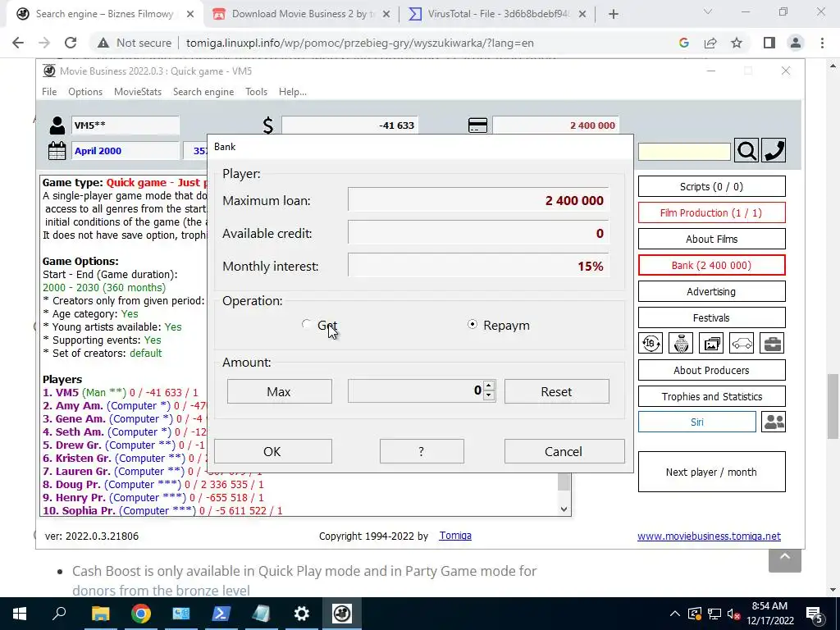Screen dimensions: 840x630
Task: Click the magnifier search icon button
Action: [x=746, y=151]
